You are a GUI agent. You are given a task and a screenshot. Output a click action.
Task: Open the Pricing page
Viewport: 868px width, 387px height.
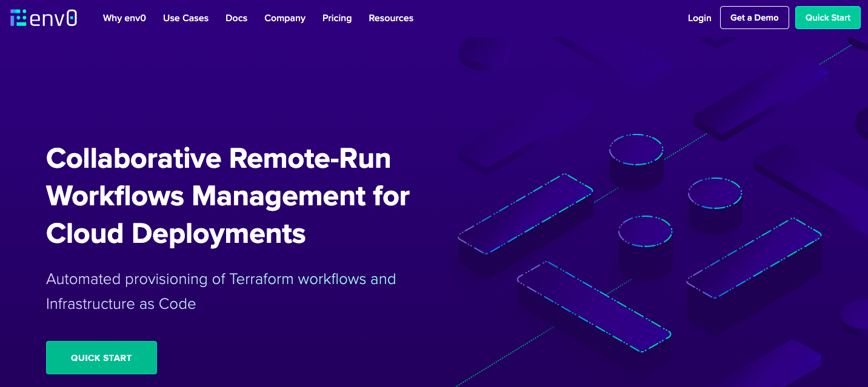click(x=337, y=18)
